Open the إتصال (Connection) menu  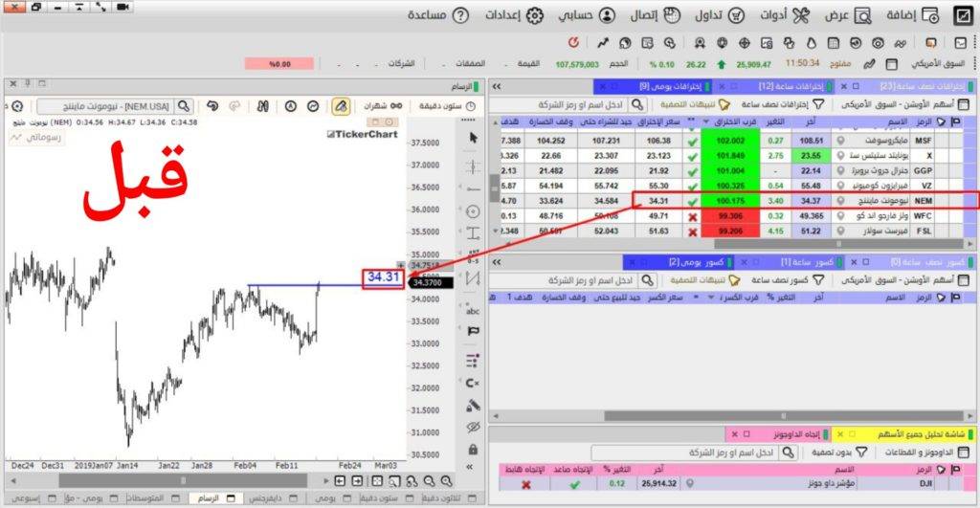pyautogui.click(x=655, y=15)
